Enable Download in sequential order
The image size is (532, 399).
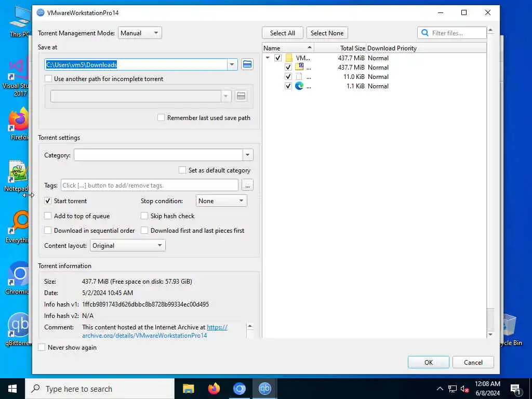point(48,230)
